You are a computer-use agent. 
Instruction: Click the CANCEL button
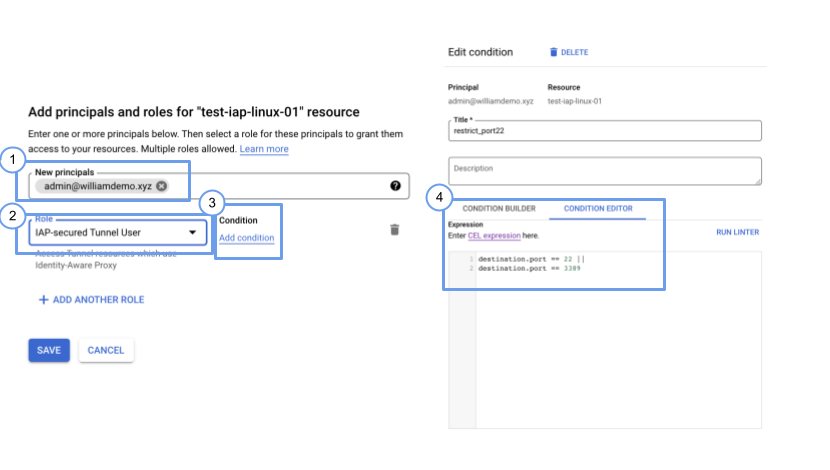[106, 350]
